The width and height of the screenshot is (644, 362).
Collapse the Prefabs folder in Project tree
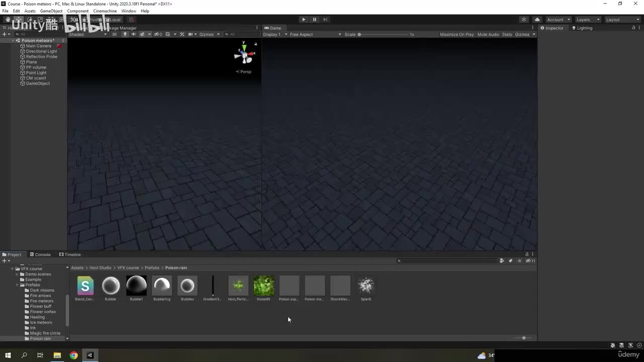(17, 285)
